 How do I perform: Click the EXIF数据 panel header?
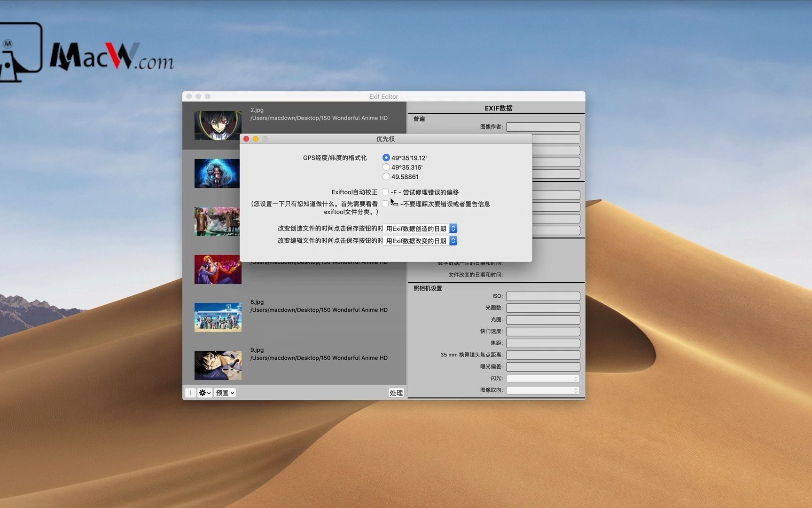pyautogui.click(x=499, y=108)
